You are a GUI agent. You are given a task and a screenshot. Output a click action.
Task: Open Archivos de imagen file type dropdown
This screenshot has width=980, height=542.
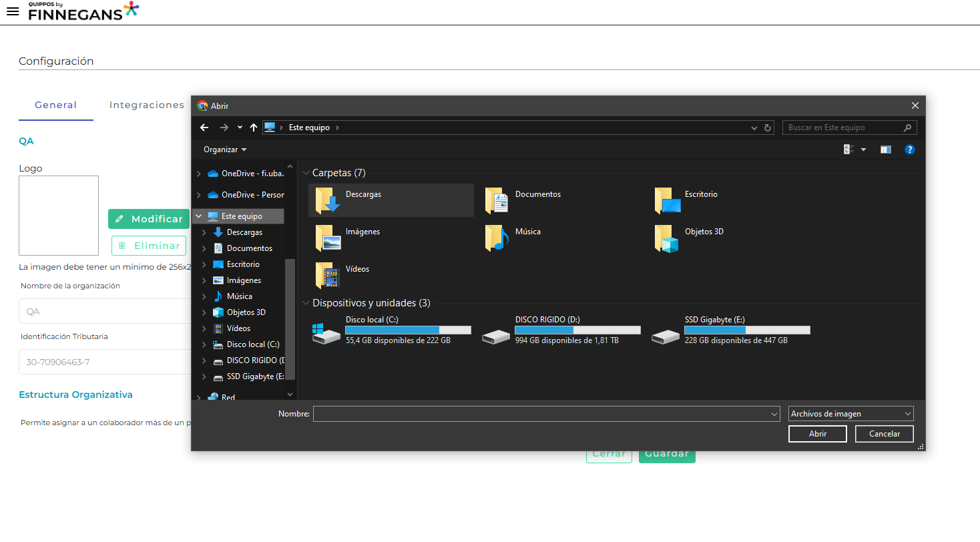pyautogui.click(x=850, y=414)
